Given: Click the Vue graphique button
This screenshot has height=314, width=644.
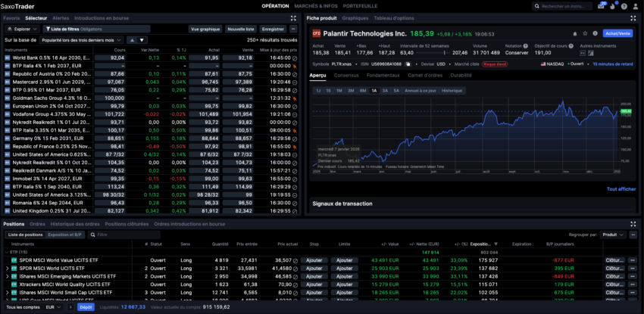Looking at the screenshot, I should pos(205,29).
